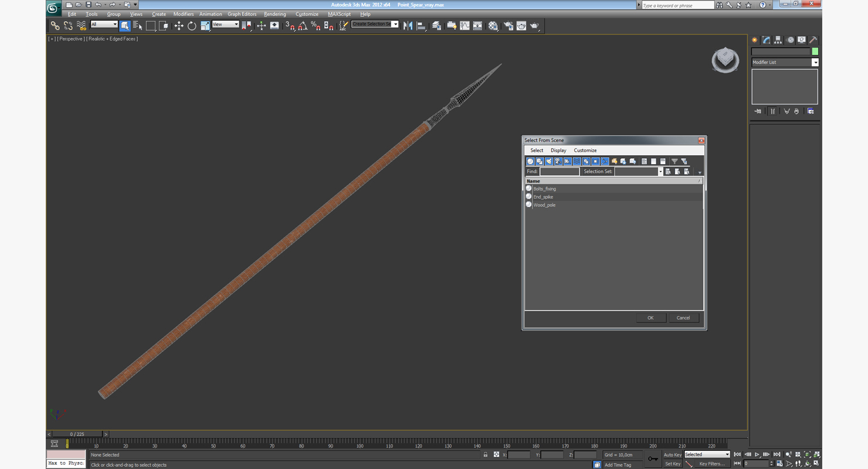
Task: Toggle Display Shapes filter in Select From Scene
Action: click(x=540, y=161)
